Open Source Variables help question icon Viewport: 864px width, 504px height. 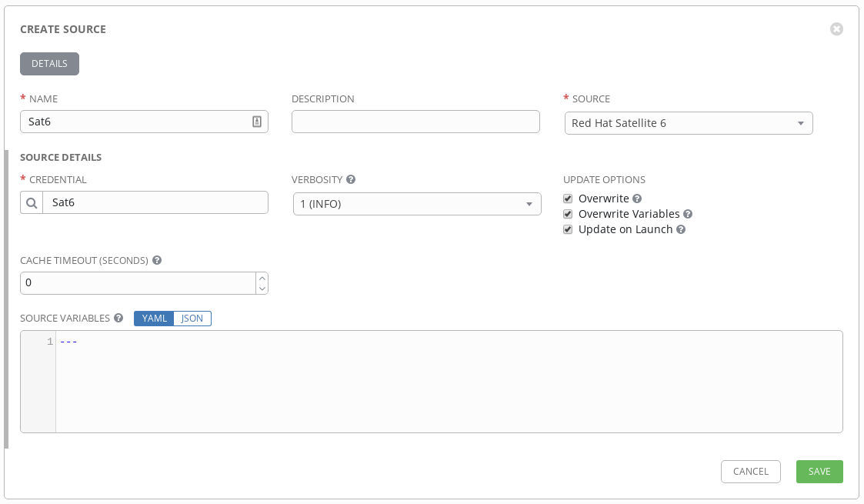118,319
